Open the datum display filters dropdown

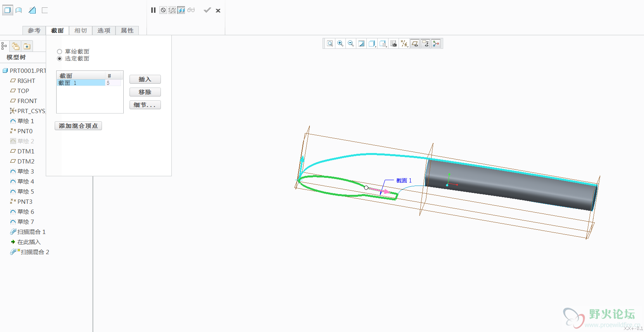click(404, 44)
